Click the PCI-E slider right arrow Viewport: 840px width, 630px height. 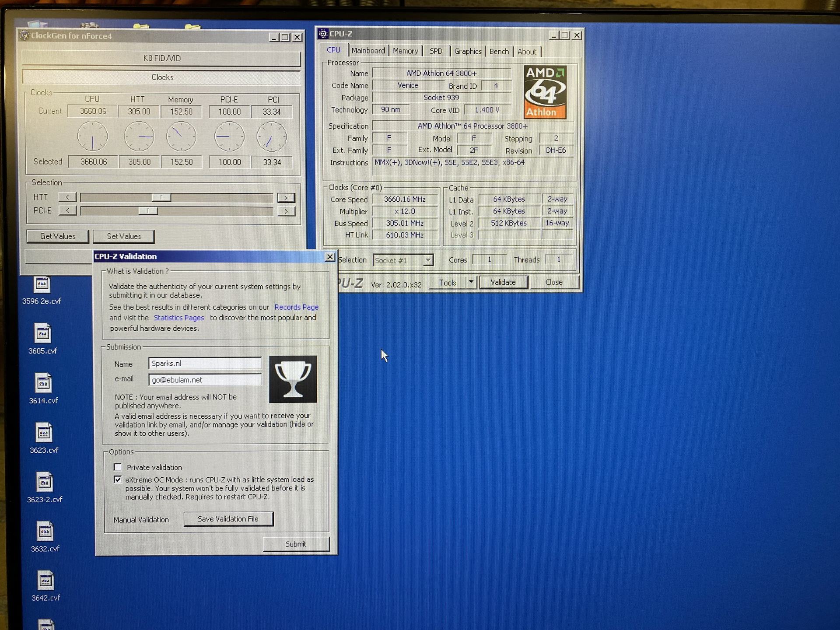pyautogui.click(x=286, y=211)
